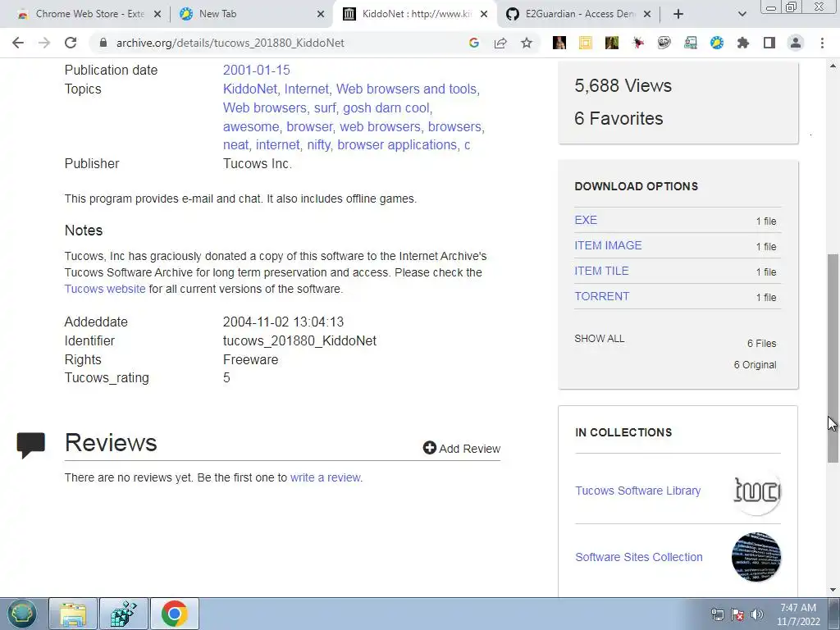Toggle the Chrome side panel
The height and width of the screenshot is (630, 840).
click(769, 43)
